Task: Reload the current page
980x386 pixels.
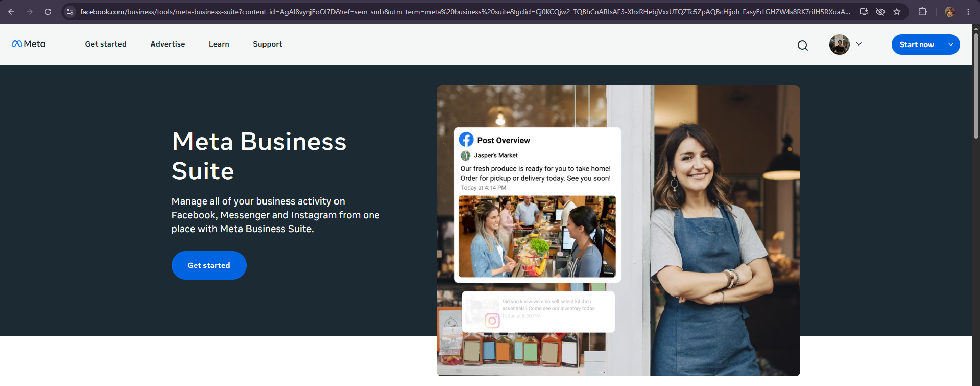Action: click(x=48, y=12)
